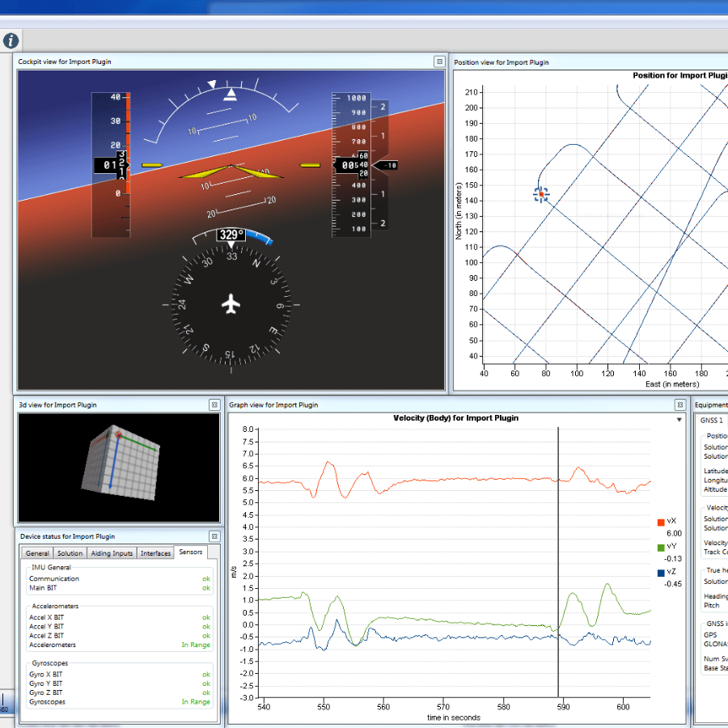Click the blue info icon in toolbar

point(11,40)
